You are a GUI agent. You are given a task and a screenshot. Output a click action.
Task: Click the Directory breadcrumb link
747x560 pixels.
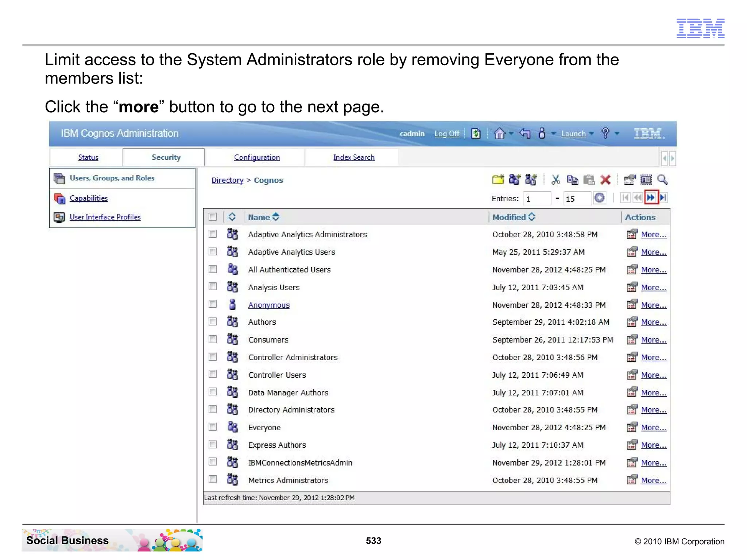[227, 180]
